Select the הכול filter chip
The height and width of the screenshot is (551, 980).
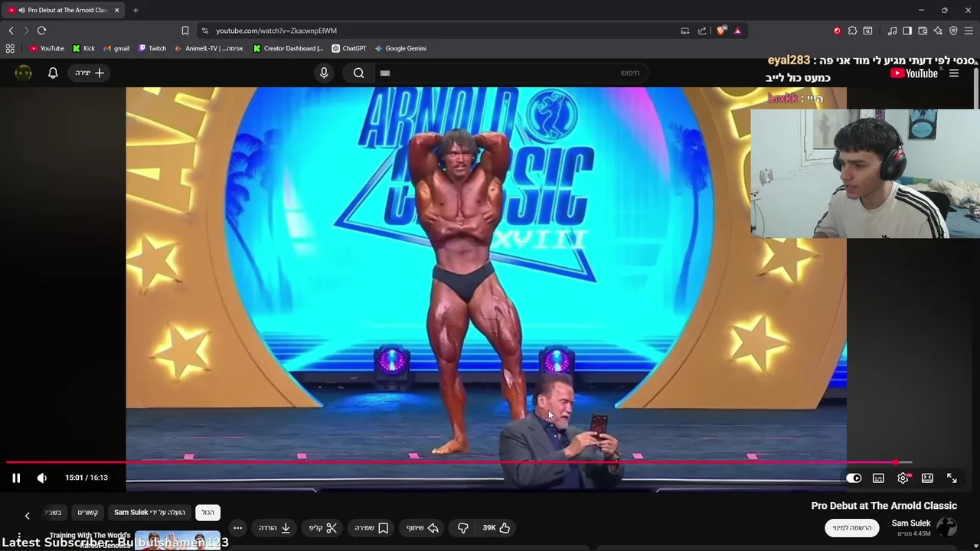point(207,512)
